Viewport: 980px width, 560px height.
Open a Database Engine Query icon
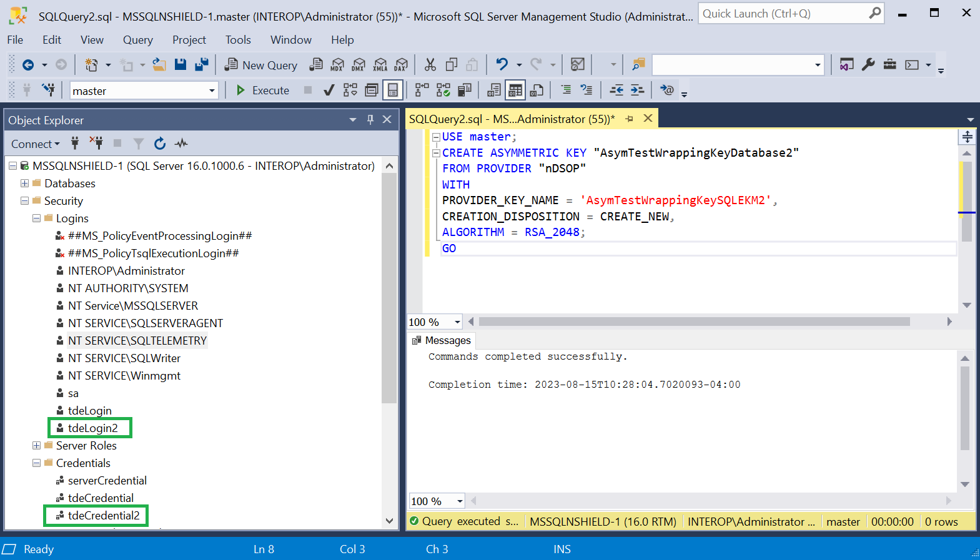point(317,65)
